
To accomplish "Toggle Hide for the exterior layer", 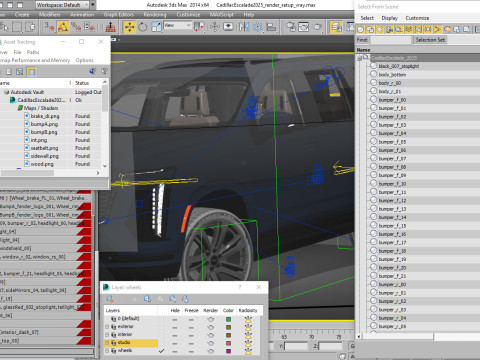I will click(x=175, y=327).
